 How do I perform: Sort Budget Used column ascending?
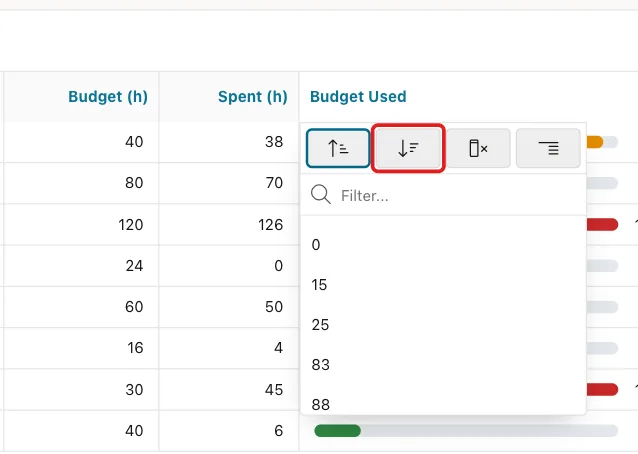338,148
